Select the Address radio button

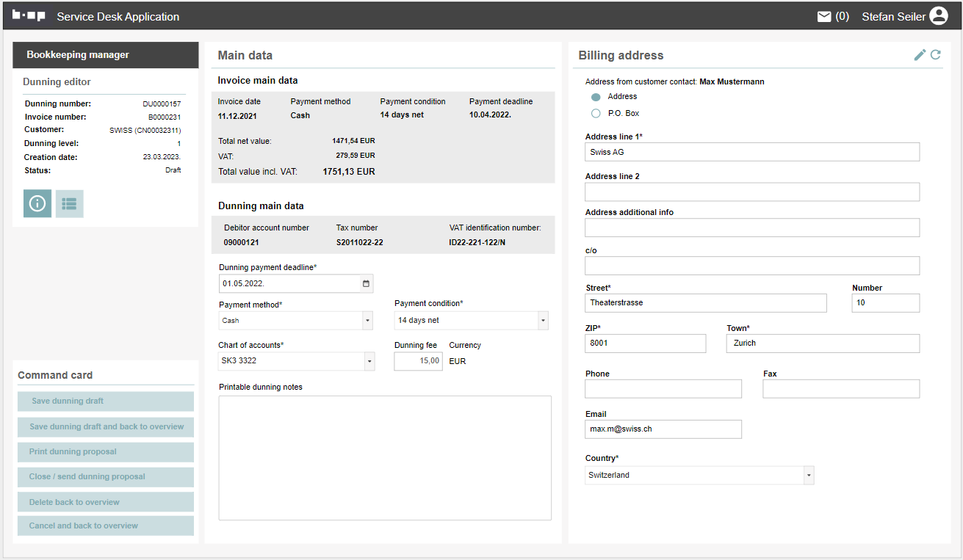click(596, 97)
